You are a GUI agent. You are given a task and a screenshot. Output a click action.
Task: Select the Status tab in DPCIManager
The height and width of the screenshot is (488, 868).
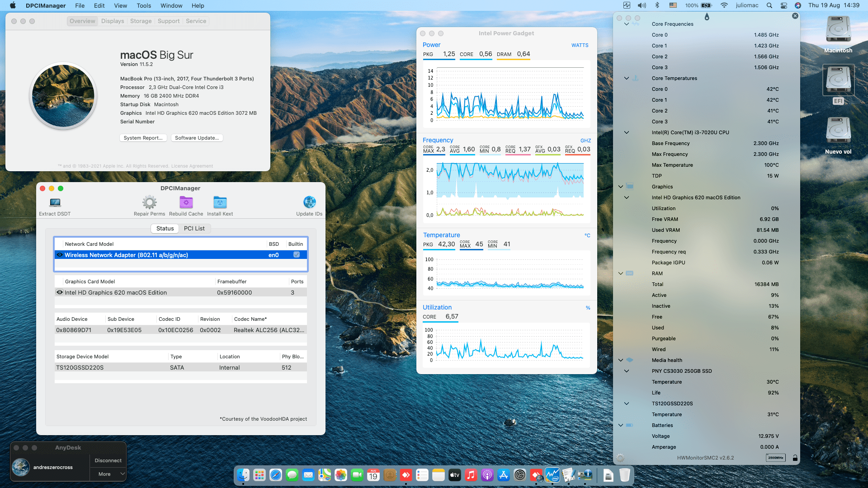pyautogui.click(x=165, y=228)
